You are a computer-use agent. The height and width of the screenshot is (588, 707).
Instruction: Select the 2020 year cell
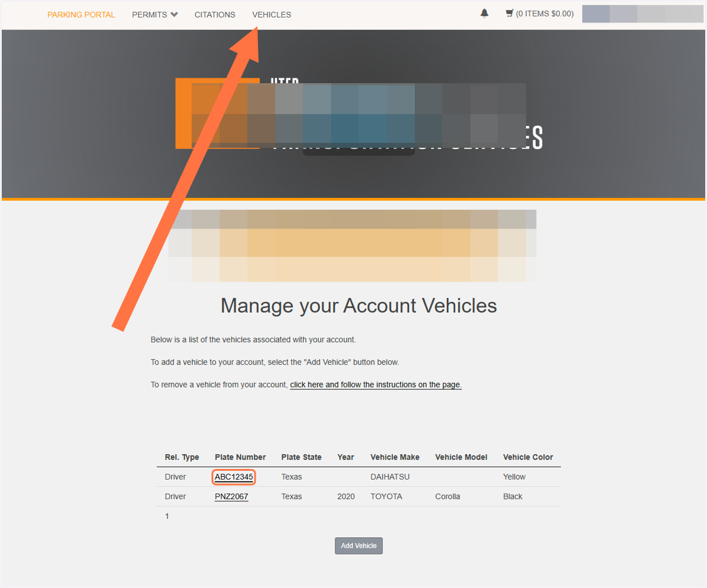346,497
